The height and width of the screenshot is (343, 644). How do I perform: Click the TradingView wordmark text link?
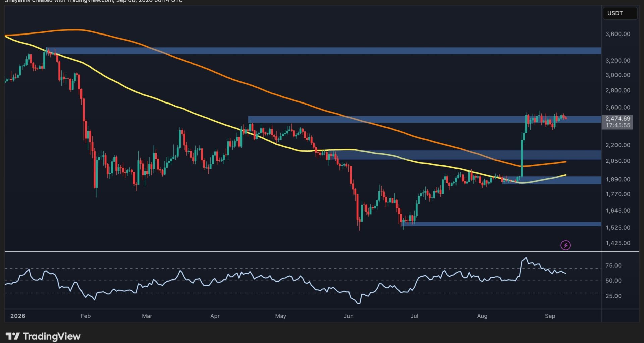coord(52,336)
